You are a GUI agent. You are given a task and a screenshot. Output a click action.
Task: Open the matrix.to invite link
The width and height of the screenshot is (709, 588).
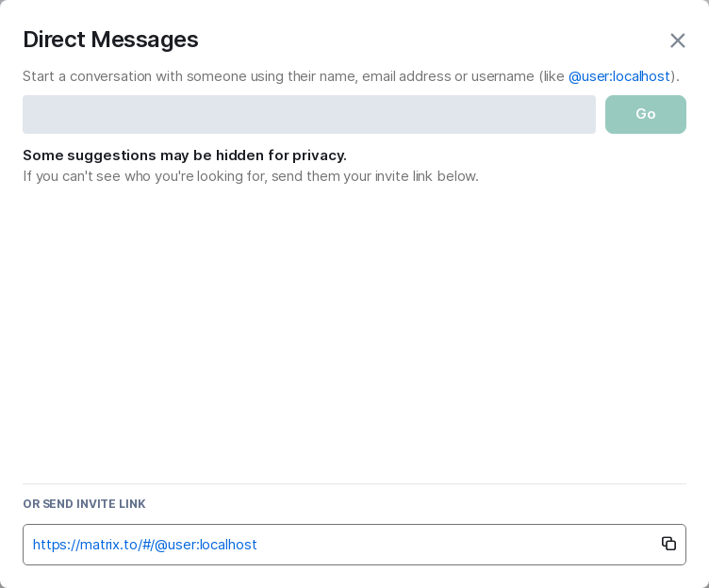pyautogui.click(x=145, y=545)
